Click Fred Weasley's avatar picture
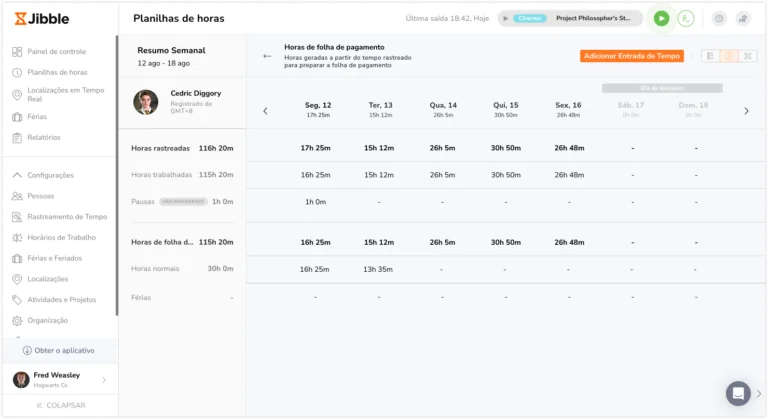768x419 pixels. pos(21,380)
